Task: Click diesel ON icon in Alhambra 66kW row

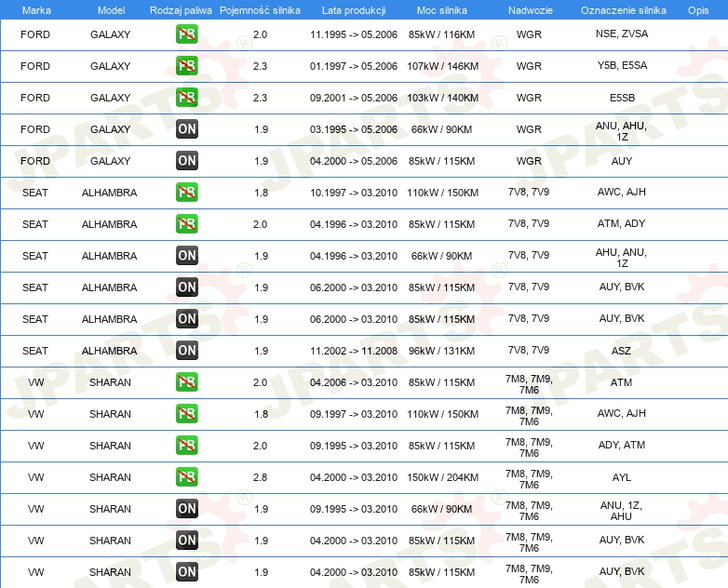Action: (186, 255)
